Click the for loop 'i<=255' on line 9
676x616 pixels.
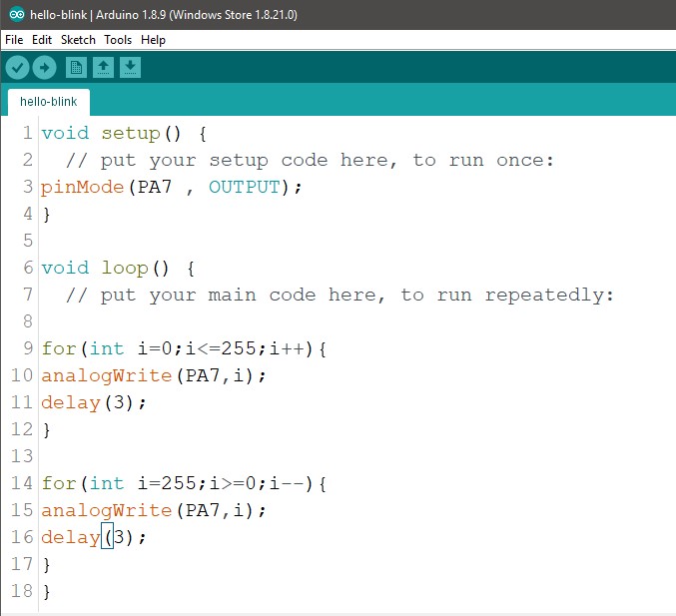(221, 348)
